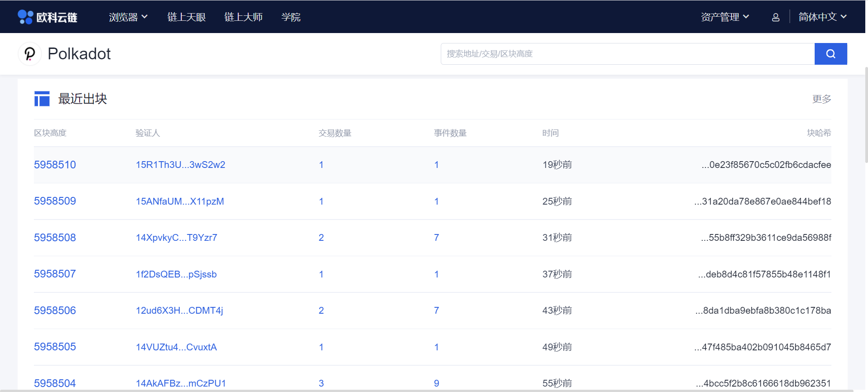Open the user account icon

(775, 17)
